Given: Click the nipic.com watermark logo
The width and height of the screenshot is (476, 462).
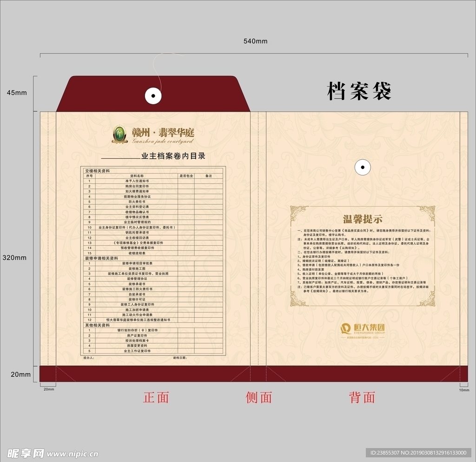Looking at the screenshot, I should pyautogui.click(x=52, y=453).
